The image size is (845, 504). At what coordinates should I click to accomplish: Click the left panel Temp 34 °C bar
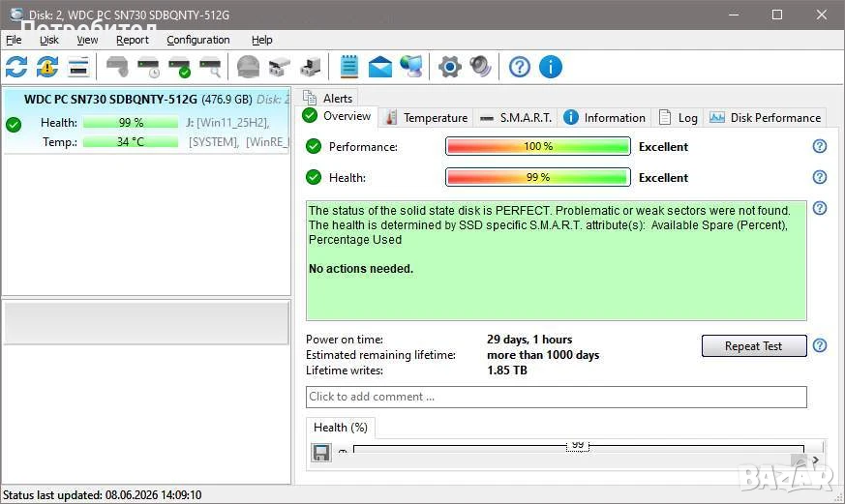coord(131,142)
